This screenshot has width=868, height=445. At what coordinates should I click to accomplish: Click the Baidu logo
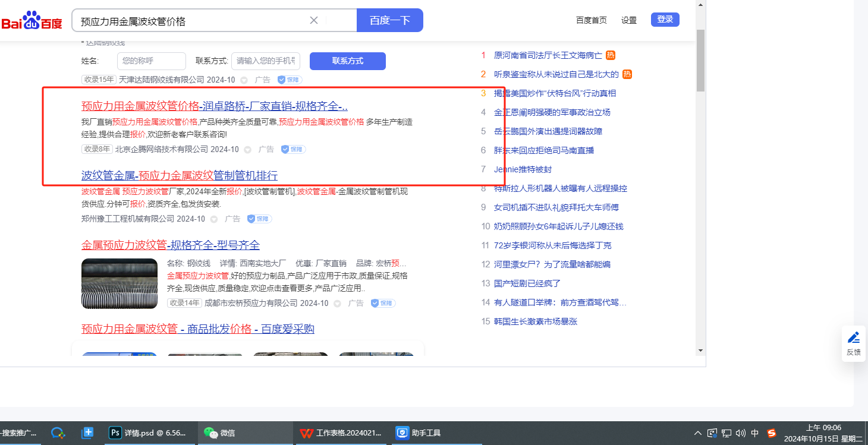point(32,21)
